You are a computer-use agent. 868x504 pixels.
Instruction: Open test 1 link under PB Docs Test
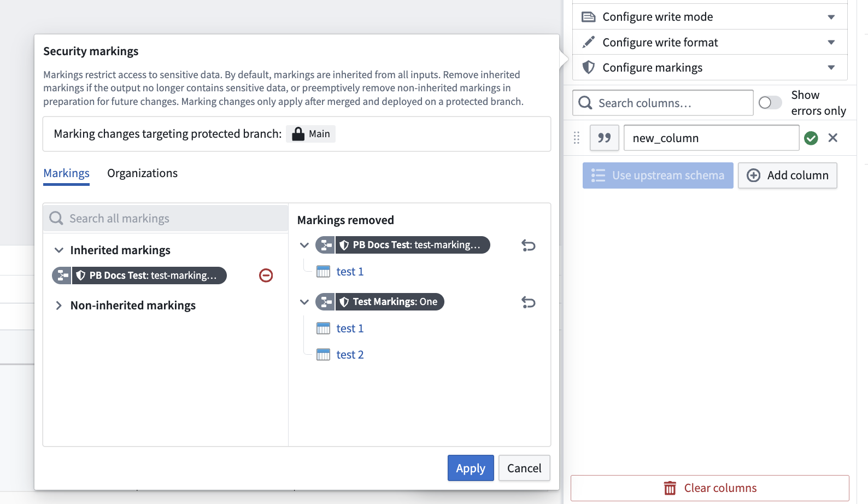[350, 272]
